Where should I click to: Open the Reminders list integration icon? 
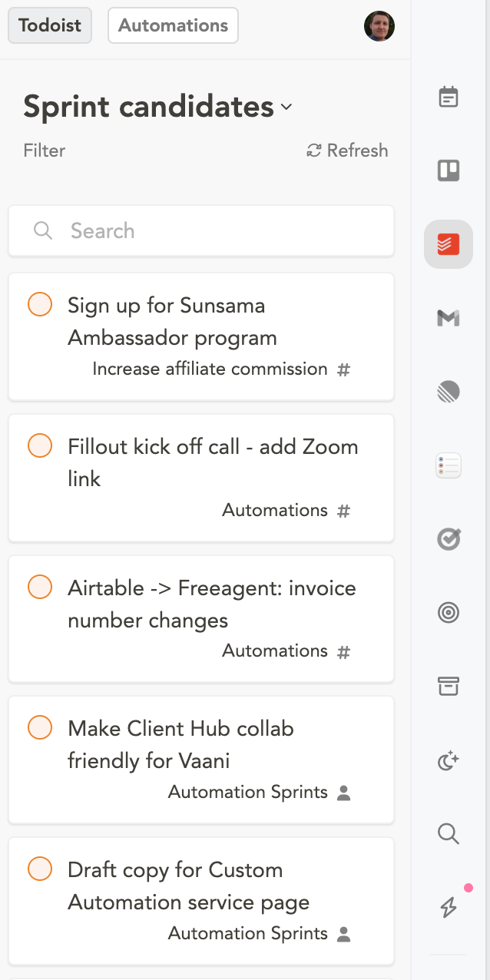coord(449,466)
